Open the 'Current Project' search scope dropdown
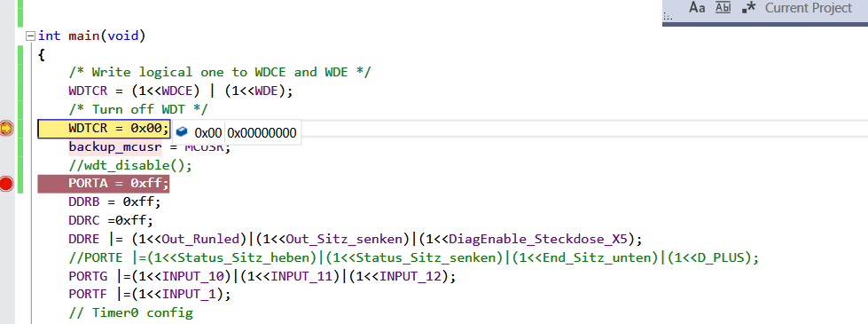Viewport: 868px width, 324px height. 809,8
